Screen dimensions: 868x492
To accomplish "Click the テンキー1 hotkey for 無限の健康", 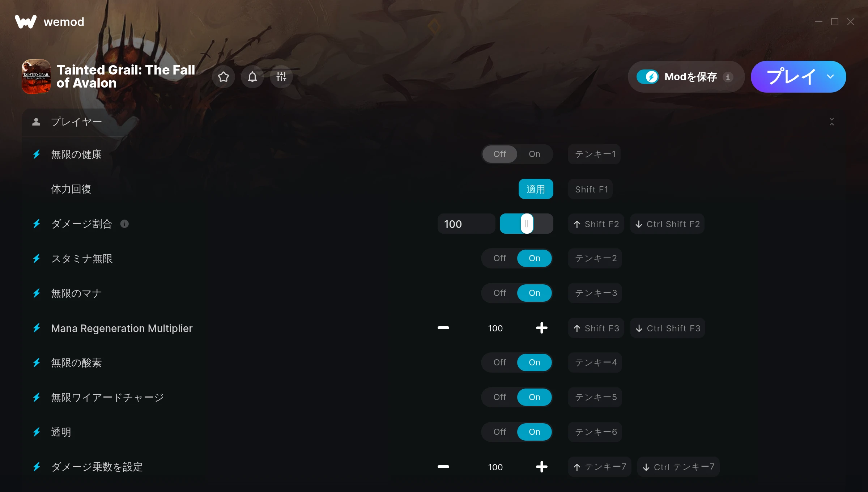I will coord(594,154).
